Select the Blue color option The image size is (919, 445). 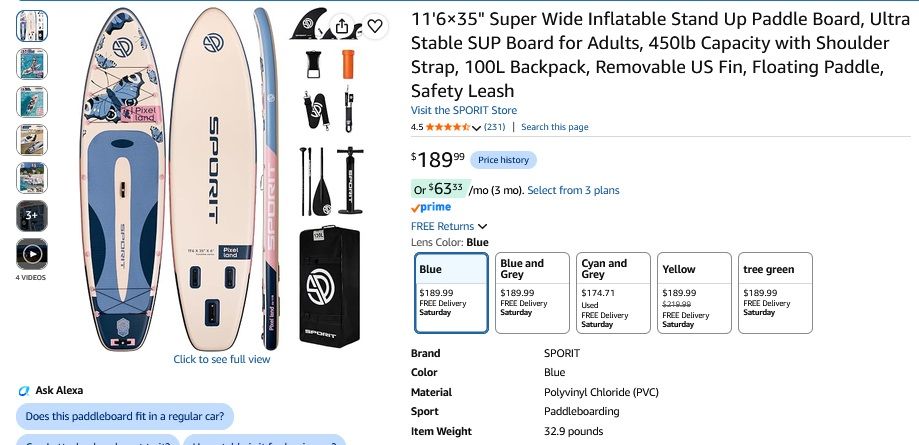click(x=451, y=293)
